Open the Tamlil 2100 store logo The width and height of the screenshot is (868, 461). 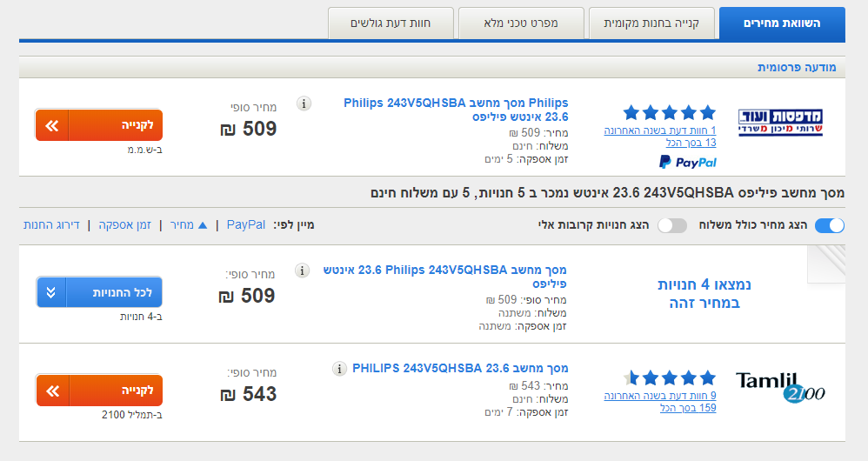[780, 387]
